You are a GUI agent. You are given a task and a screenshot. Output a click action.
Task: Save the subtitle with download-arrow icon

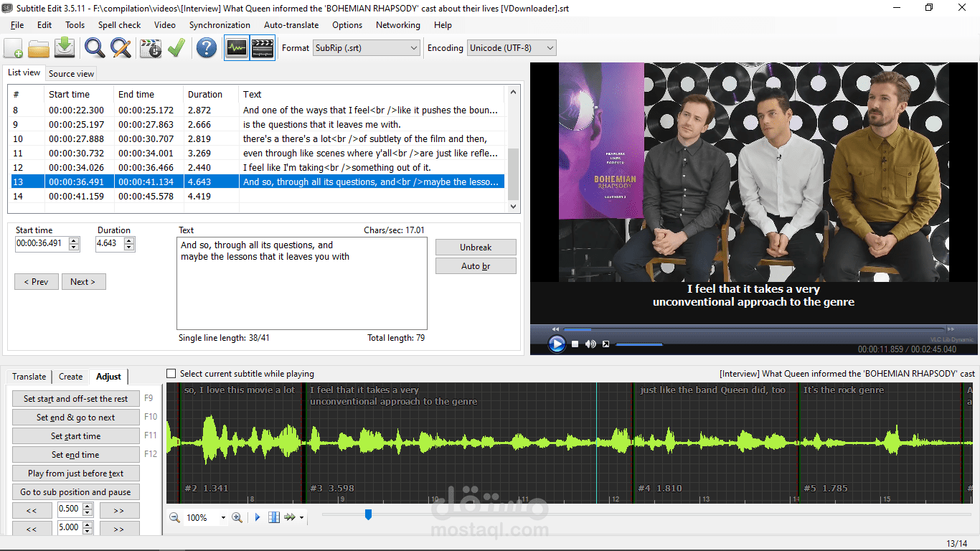tap(65, 48)
